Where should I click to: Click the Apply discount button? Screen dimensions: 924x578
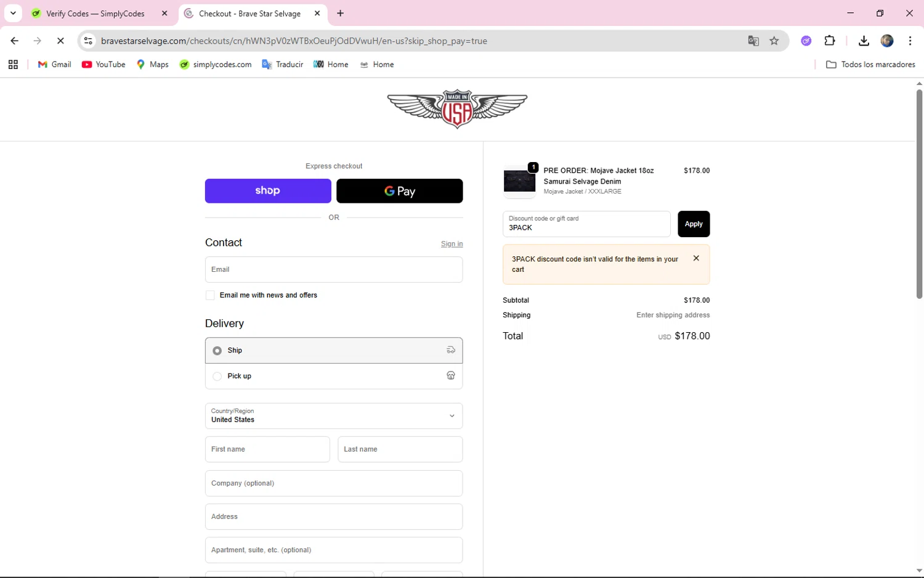tap(694, 224)
